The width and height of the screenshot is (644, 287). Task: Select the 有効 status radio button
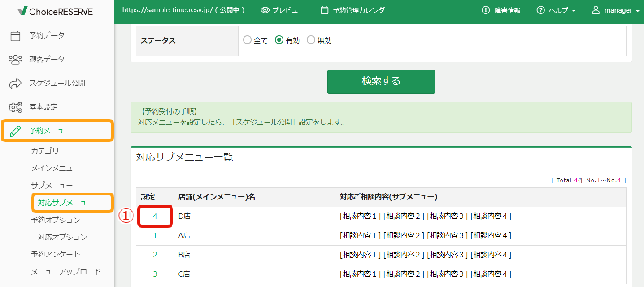point(279,40)
